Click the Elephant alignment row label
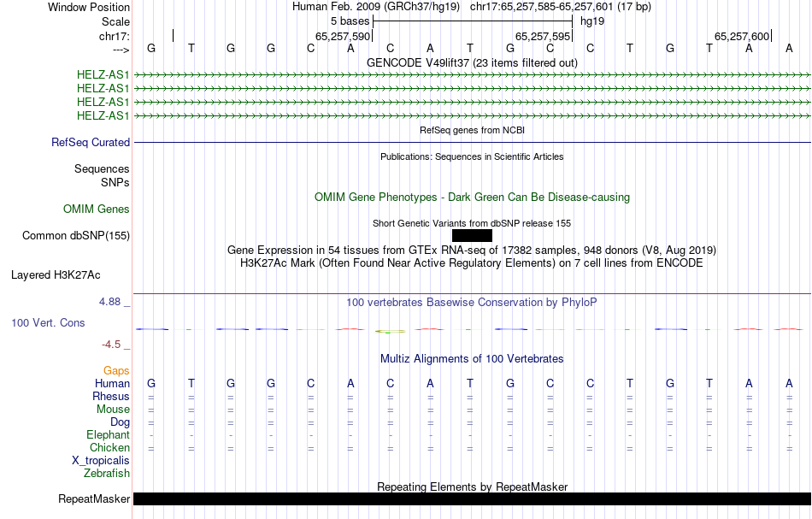Viewport: 812px width, 519px height. [x=108, y=434]
